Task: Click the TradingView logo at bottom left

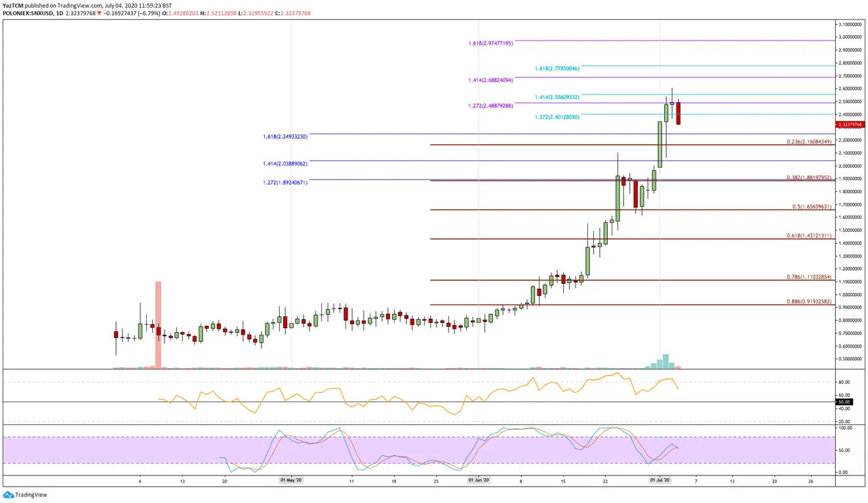Action: pyautogui.click(x=25, y=495)
